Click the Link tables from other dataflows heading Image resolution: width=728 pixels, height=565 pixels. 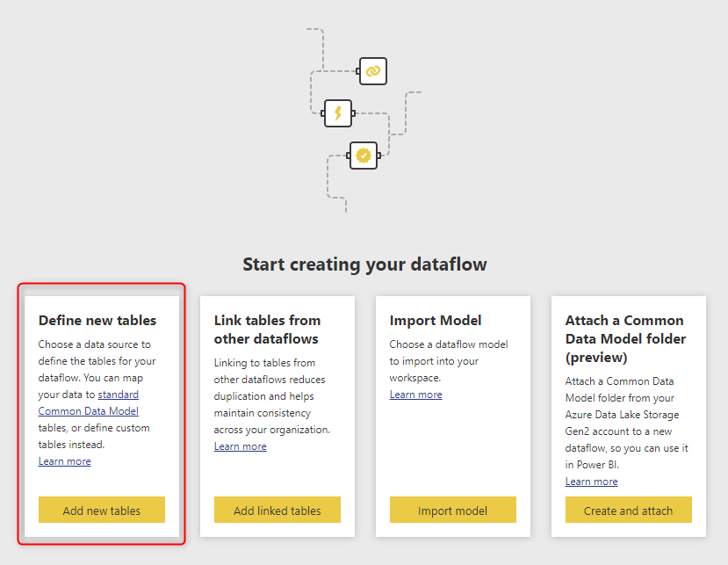(267, 330)
